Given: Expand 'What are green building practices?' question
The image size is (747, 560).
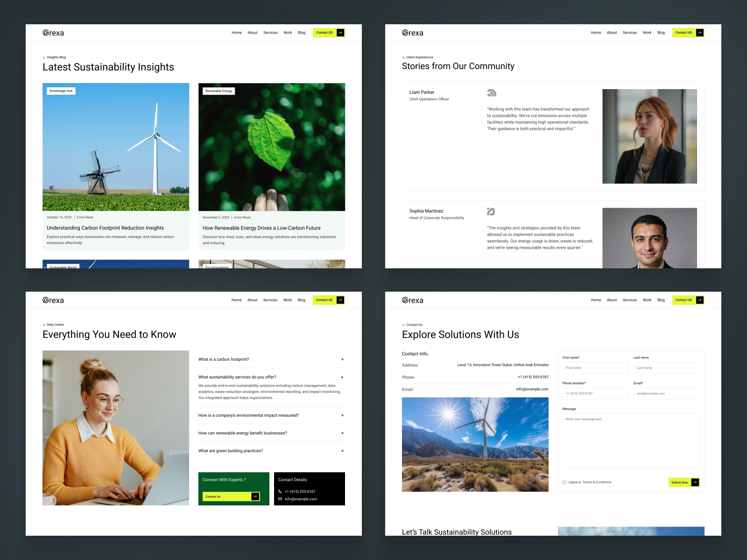Looking at the screenshot, I should (272, 451).
